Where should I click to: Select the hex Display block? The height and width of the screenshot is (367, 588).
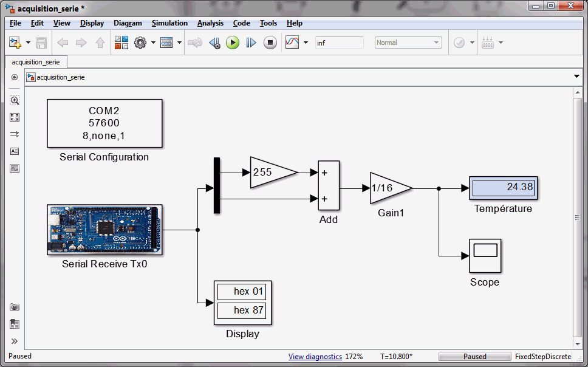(x=243, y=303)
